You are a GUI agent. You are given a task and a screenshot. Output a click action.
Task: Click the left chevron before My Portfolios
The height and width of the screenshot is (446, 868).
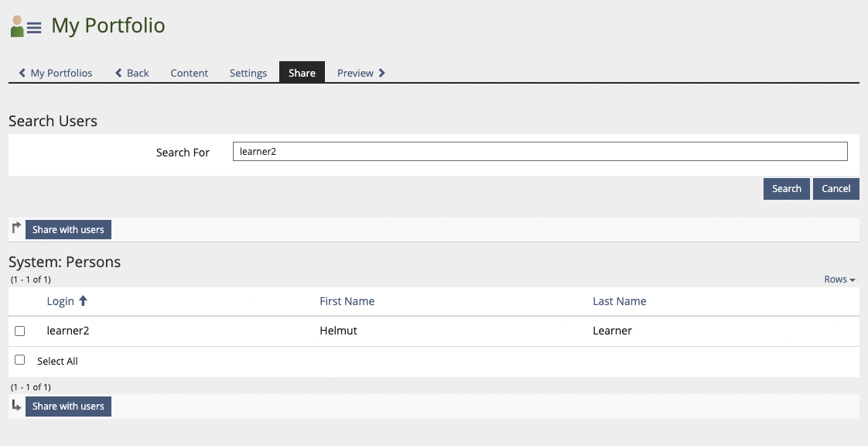pos(22,73)
